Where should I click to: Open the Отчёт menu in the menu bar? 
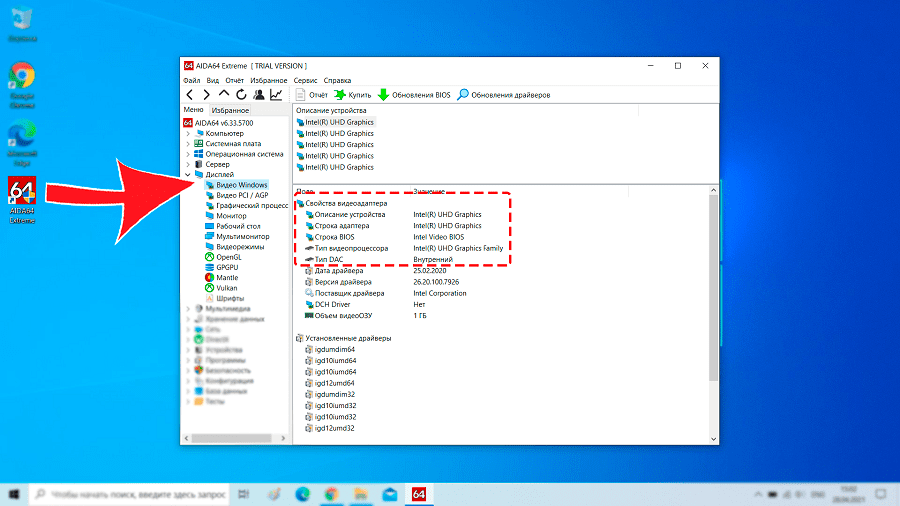click(234, 80)
